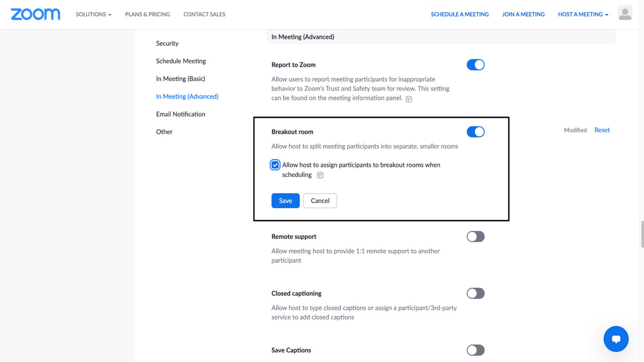Disable the Report to Zoom toggle
Screen dimensions: 644x362
475,65
